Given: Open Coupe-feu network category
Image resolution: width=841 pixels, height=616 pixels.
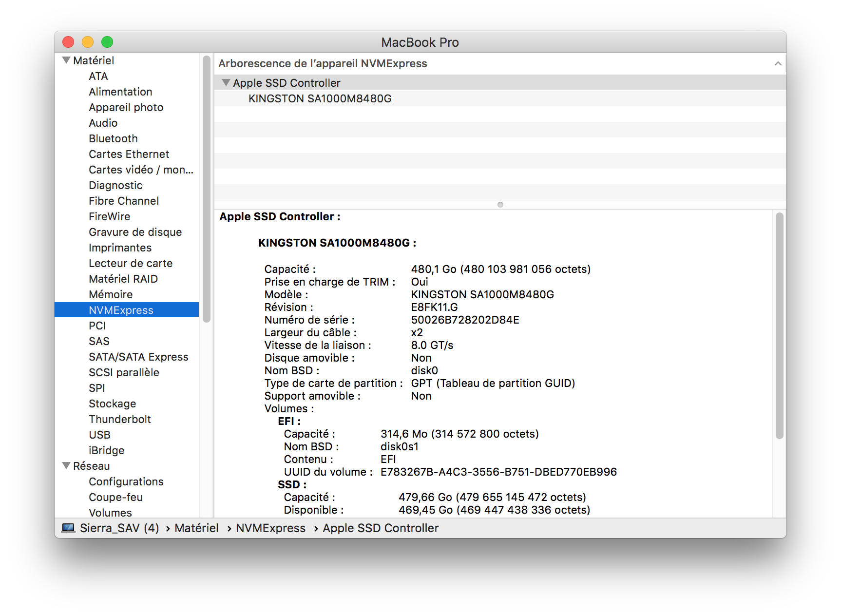Looking at the screenshot, I should click(115, 497).
